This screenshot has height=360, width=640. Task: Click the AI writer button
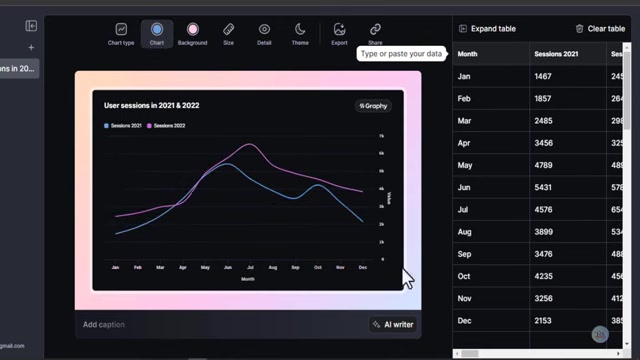pyautogui.click(x=393, y=324)
